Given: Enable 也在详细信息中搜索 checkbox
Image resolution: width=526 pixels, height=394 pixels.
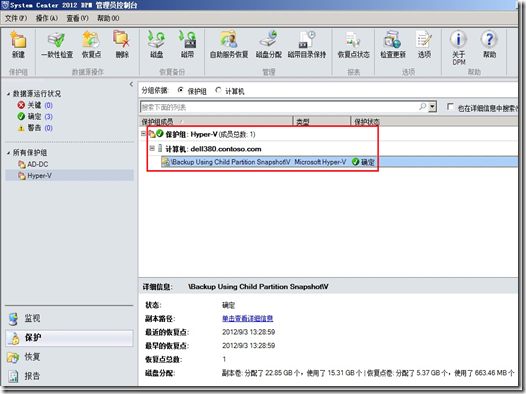Looking at the screenshot, I should [x=450, y=107].
